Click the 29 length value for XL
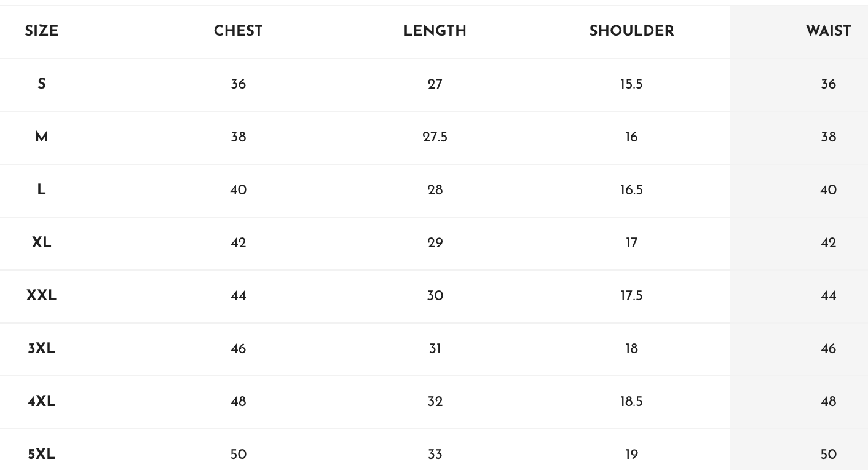Image resolution: width=868 pixels, height=470 pixels. pyautogui.click(x=435, y=242)
